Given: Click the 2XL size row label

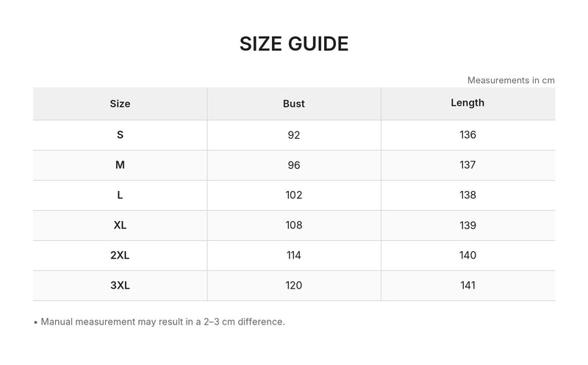Looking at the screenshot, I should (120, 255).
